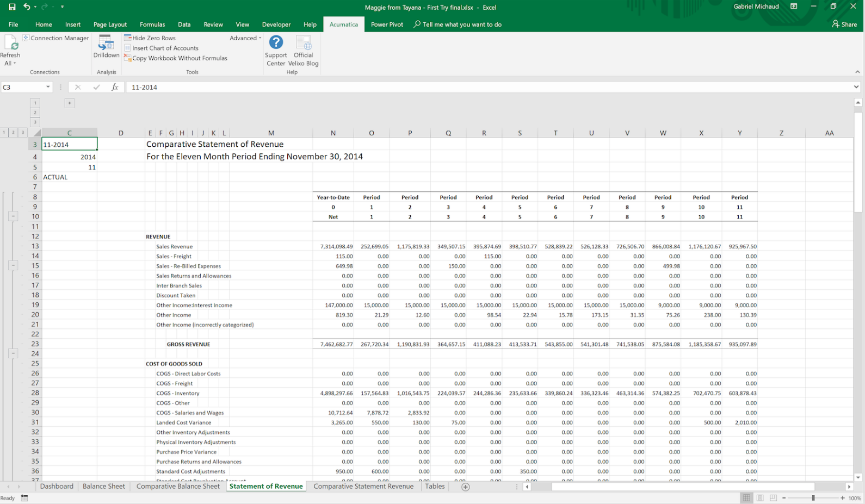Viewport: 865px width, 504px height.
Task: Open Connection Manager
Action: click(x=55, y=38)
